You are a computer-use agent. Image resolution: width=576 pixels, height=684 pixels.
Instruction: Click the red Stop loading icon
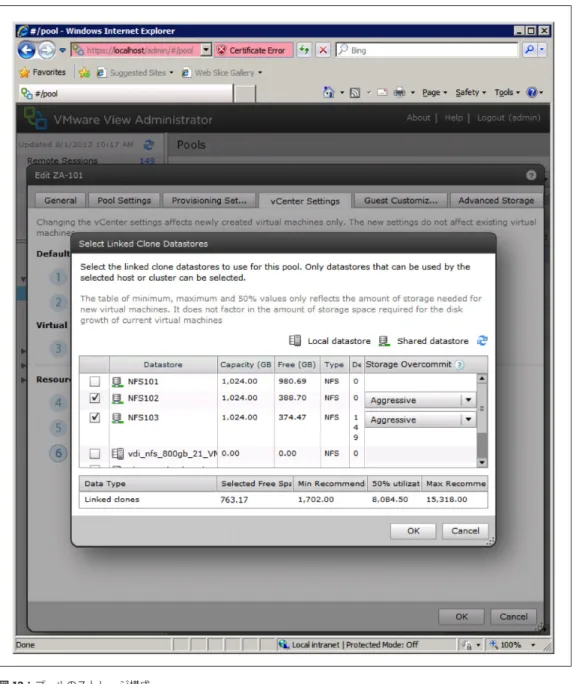pos(323,50)
